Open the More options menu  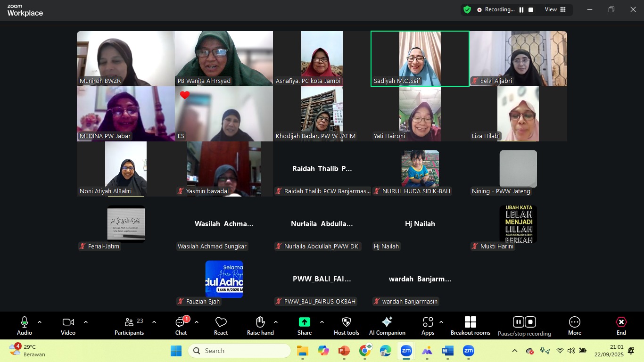click(x=575, y=325)
